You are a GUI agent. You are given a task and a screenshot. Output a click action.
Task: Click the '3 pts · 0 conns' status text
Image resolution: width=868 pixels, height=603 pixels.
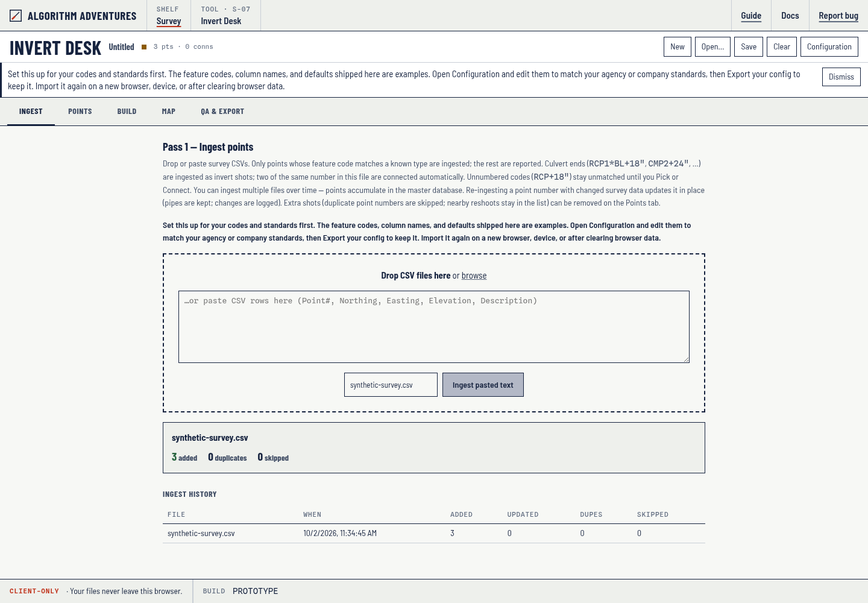[x=183, y=46]
